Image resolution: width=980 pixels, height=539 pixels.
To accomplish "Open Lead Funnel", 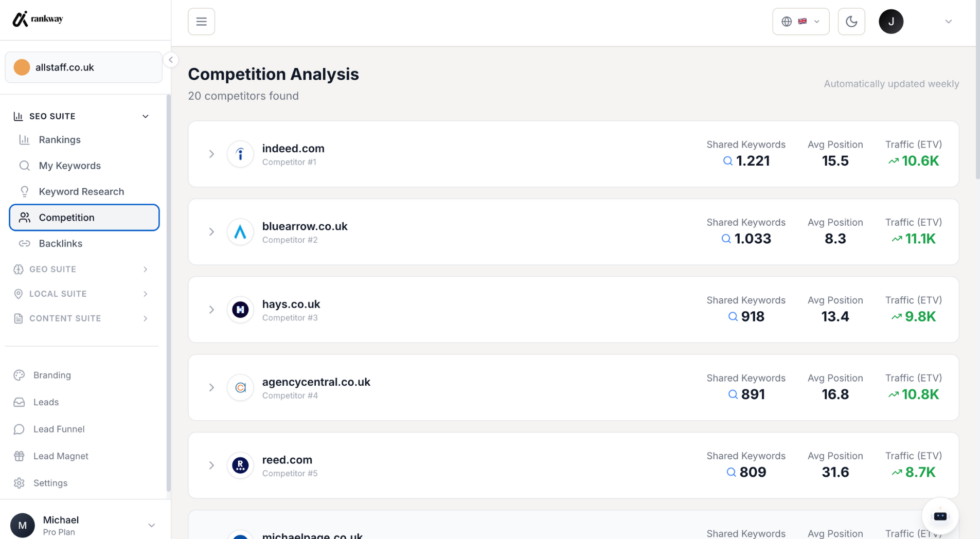I will coord(59,429).
